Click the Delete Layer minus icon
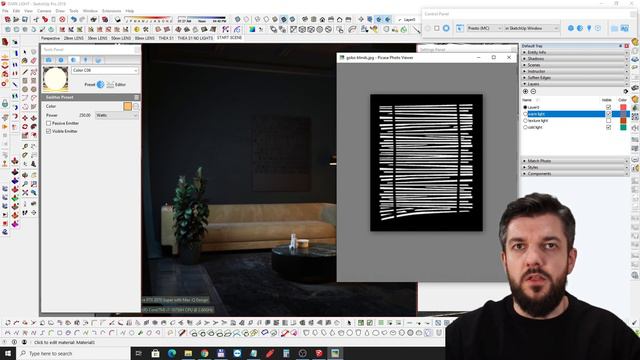This screenshot has height=360, width=640. tap(533, 91)
